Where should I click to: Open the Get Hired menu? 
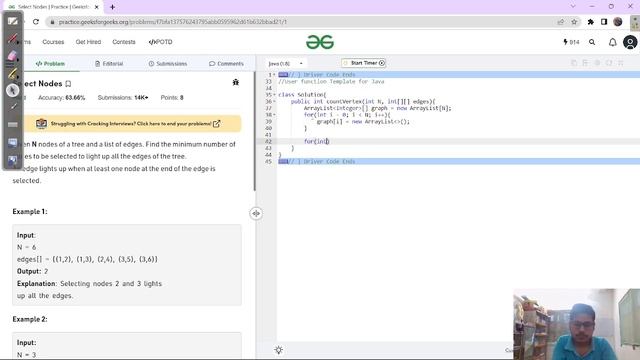point(88,42)
